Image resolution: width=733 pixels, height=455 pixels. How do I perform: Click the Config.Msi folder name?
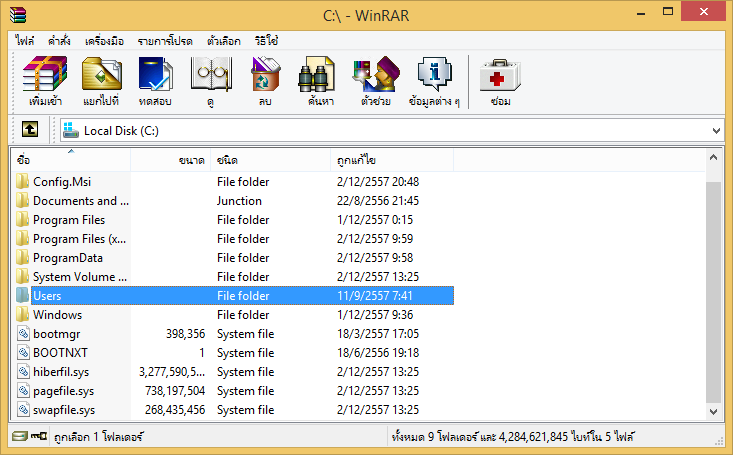pyautogui.click(x=62, y=181)
